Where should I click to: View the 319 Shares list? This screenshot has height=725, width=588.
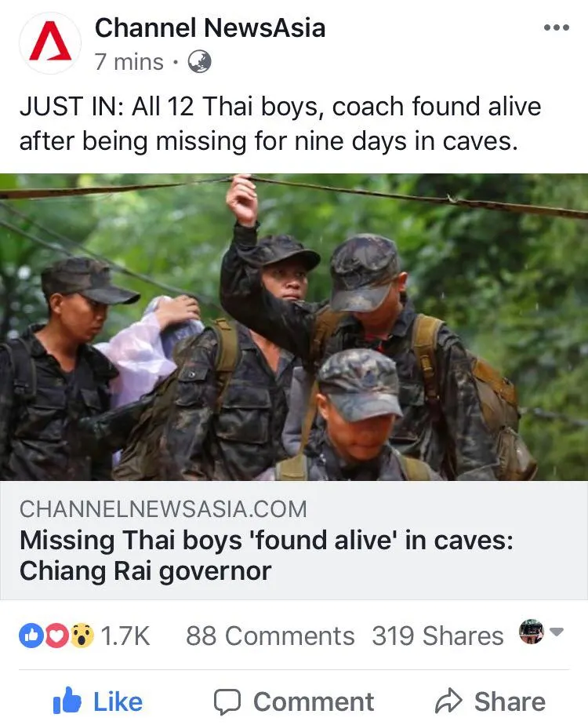tap(437, 636)
